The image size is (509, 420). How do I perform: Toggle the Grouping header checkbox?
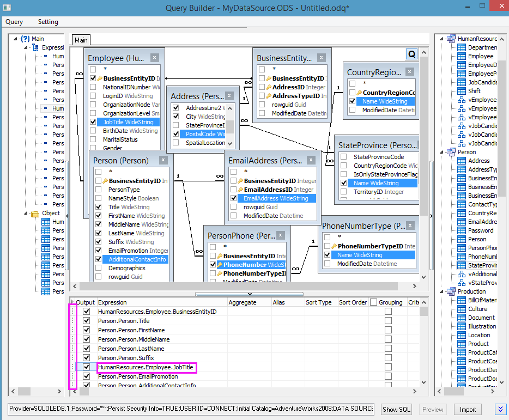pos(374,302)
